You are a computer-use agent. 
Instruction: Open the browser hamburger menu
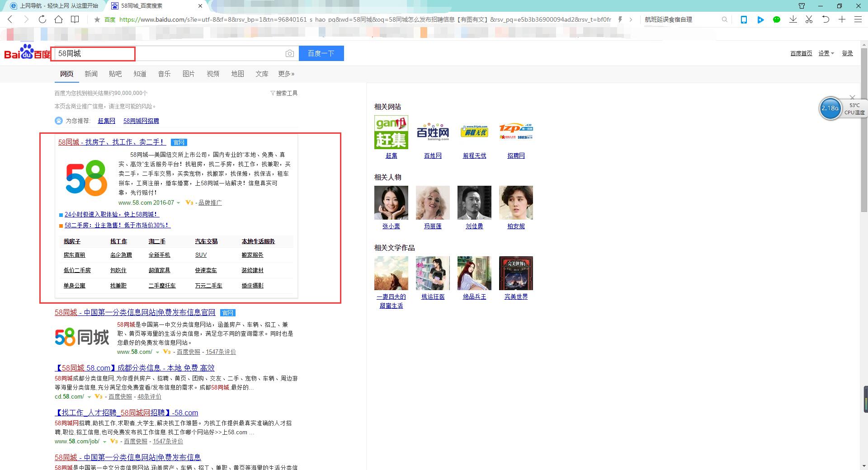pos(858,19)
